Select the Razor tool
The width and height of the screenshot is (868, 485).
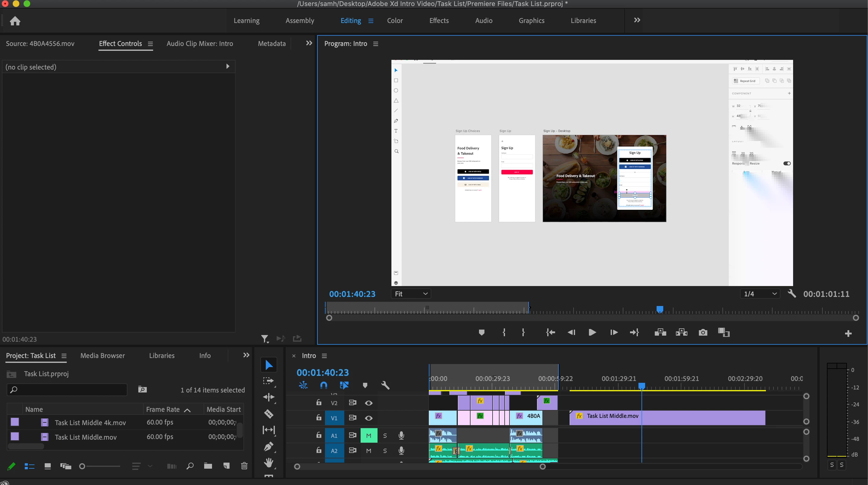tap(268, 414)
